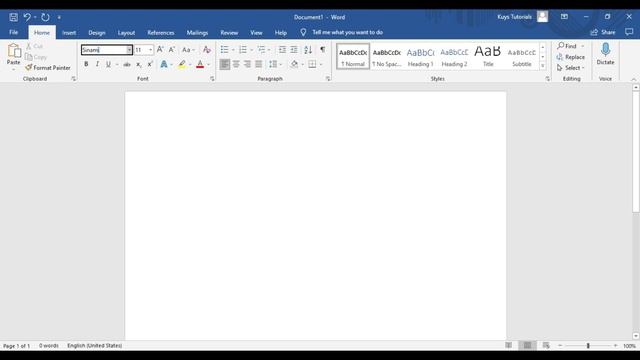Open Select dropdown in Editing

[x=571, y=68]
